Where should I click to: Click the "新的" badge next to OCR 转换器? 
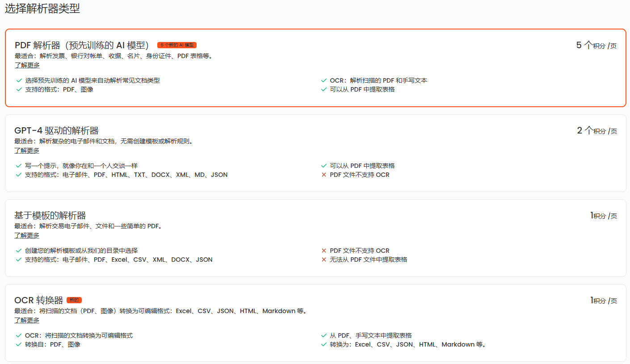(74, 300)
